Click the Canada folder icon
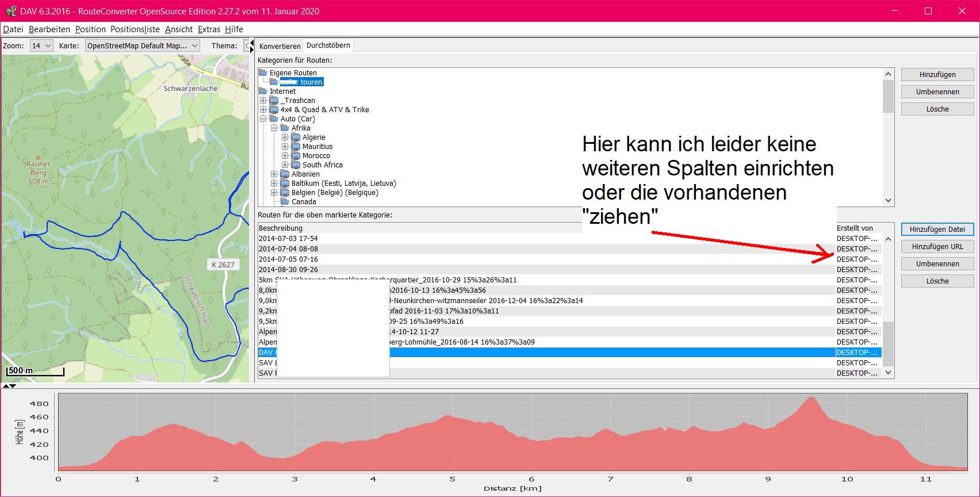 285,202
